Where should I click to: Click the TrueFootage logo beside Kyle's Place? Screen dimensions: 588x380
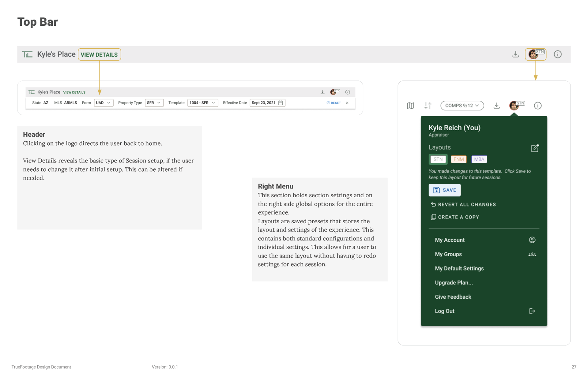(27, 54)
